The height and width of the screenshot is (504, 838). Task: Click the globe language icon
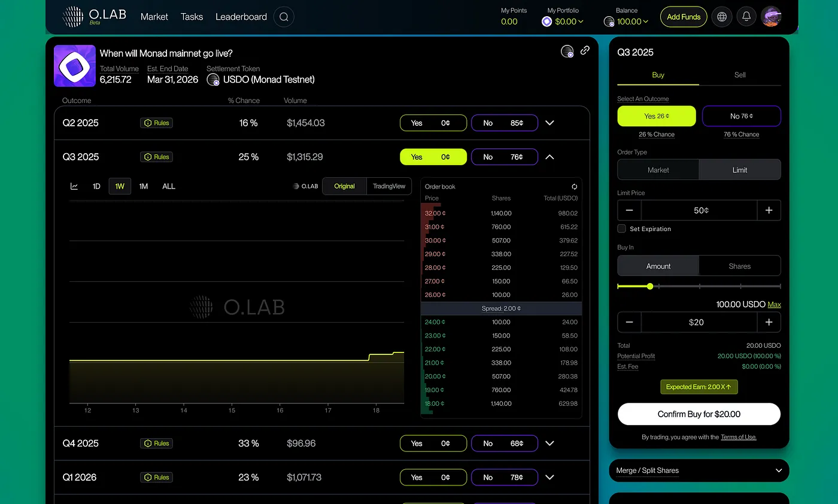(x=722, y=17)
